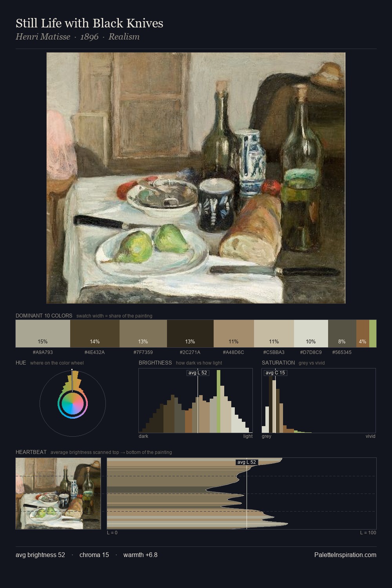Choose the #2C271A darkest swatch

190,334
